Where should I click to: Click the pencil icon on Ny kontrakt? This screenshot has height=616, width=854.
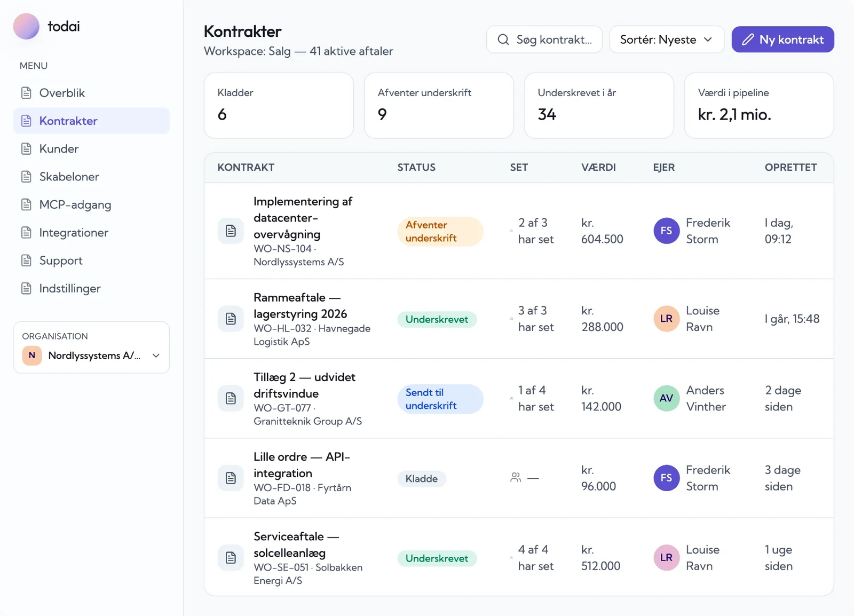click(748, 40)
